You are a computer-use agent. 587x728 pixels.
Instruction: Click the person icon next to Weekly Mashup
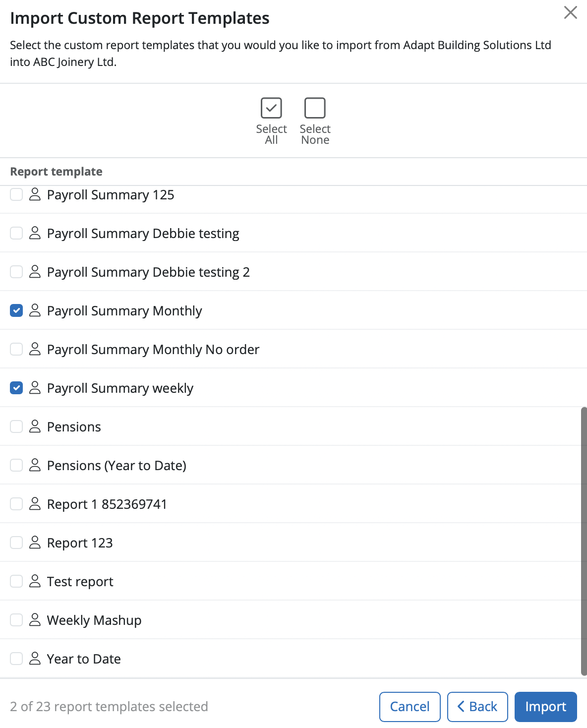click(35, 620)
